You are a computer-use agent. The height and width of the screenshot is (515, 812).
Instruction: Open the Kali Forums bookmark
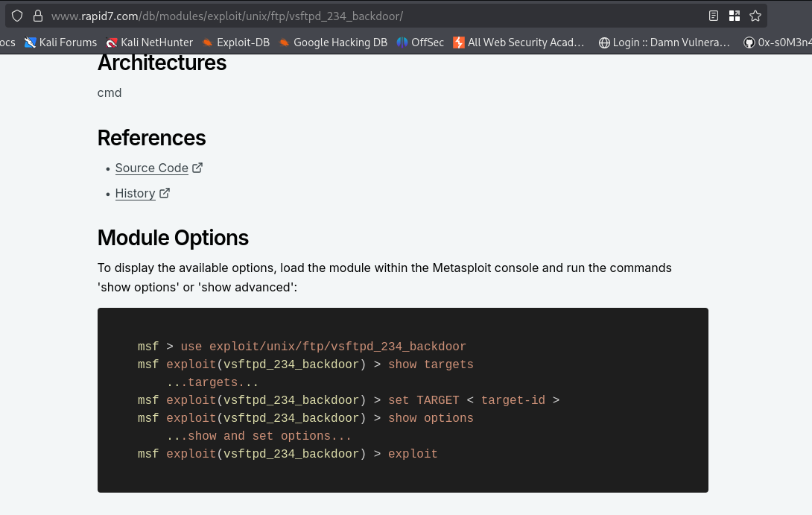pyautogui.click(x=60, y=42)
